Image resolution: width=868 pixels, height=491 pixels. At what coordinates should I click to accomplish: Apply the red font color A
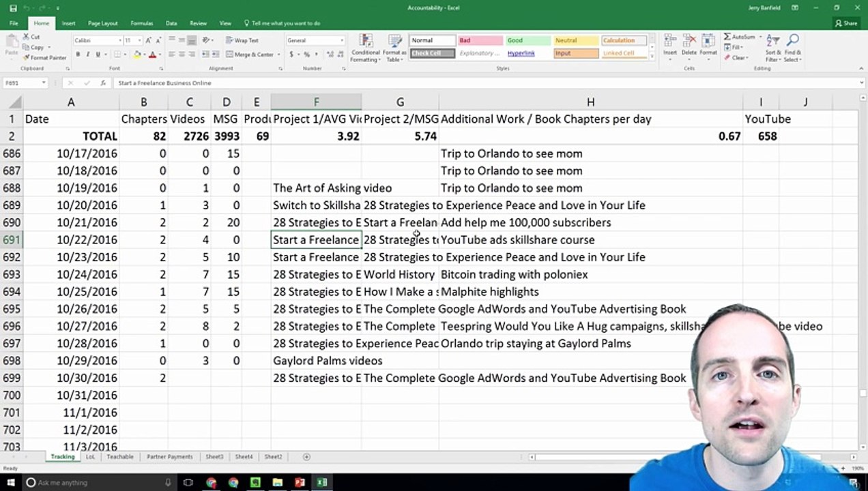click(x=152, y=55)
